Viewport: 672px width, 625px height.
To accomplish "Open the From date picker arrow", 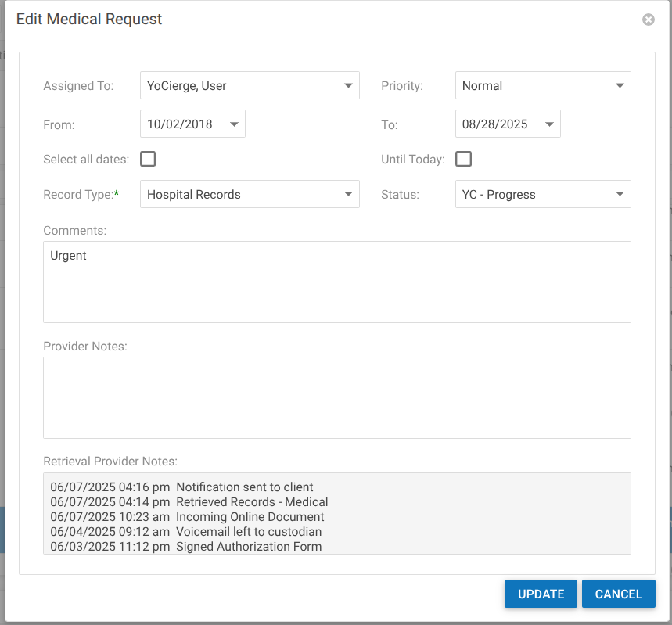I will 234,124.
